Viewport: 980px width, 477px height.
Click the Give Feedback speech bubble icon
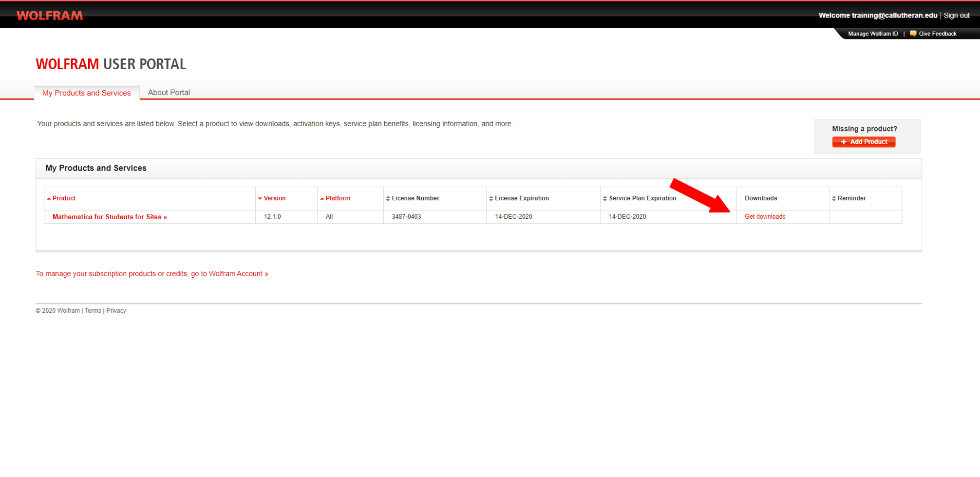click(913, 34)
